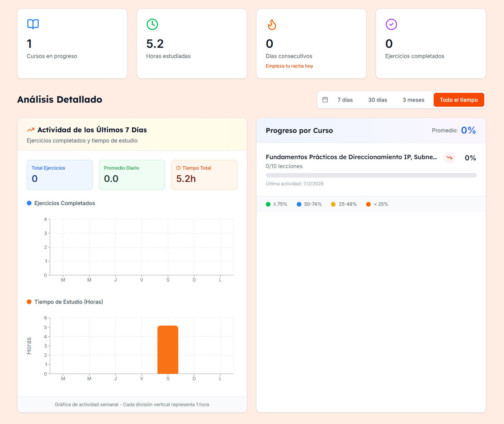Toggle the red < 25% legend dot
Screen dimensions: 504x424
click(x=369, y=204)
